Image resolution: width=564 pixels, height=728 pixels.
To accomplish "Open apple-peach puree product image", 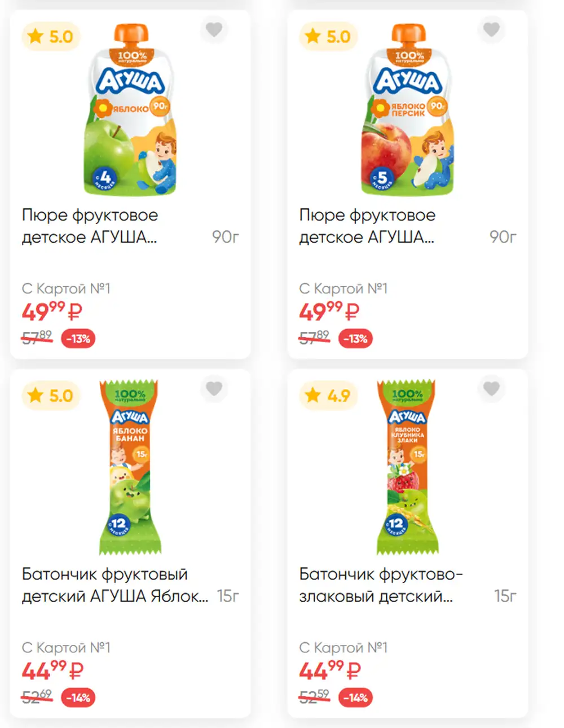I will tap(408, 109).
